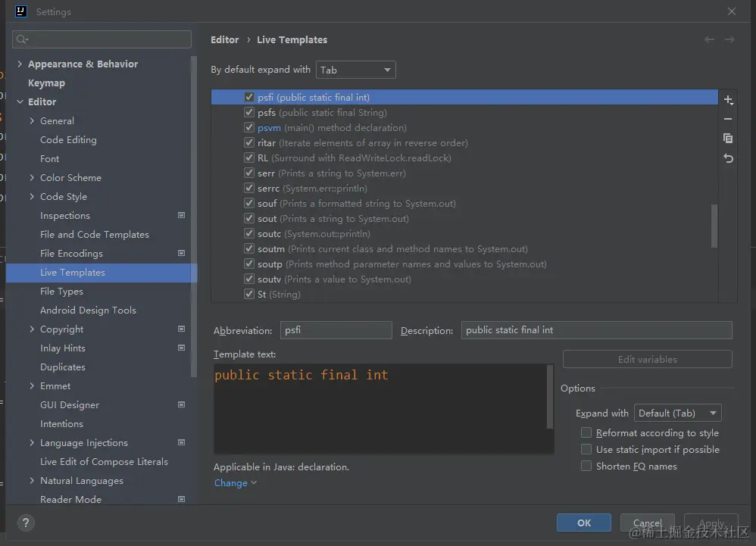Open the Font settings page
Screen dimensions: 756x546
point(50,158)
